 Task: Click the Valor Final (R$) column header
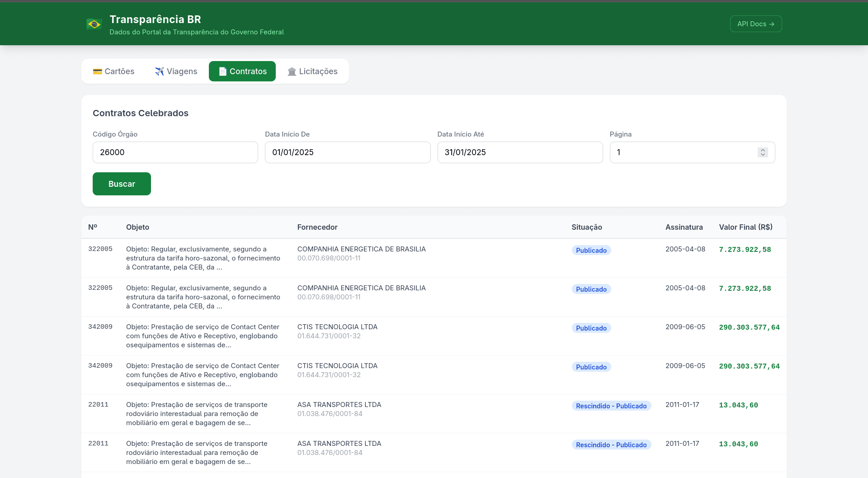pos(746,227)
